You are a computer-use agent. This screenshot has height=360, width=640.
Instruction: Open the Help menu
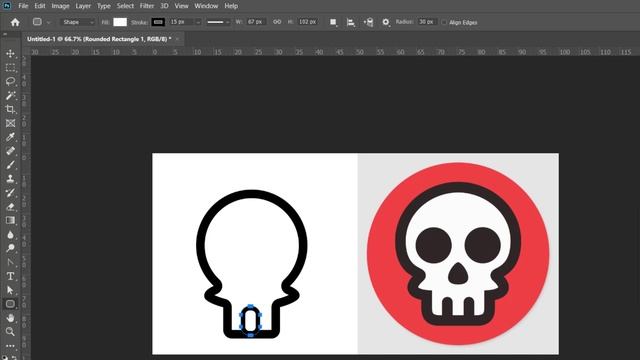(231, 6)
